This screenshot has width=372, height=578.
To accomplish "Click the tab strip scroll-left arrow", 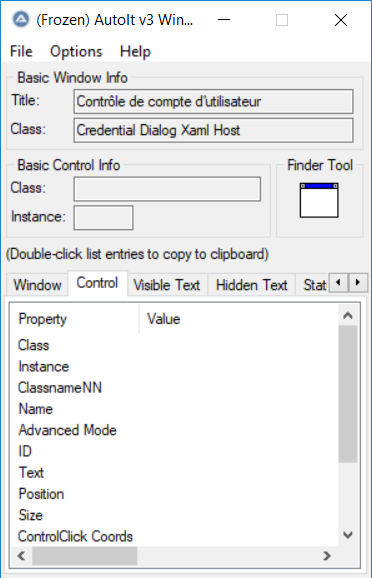I will click(x=338, y=283).
